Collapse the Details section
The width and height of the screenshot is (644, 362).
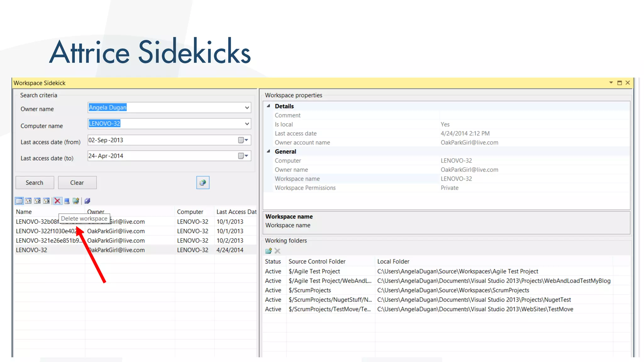(269, 106)
